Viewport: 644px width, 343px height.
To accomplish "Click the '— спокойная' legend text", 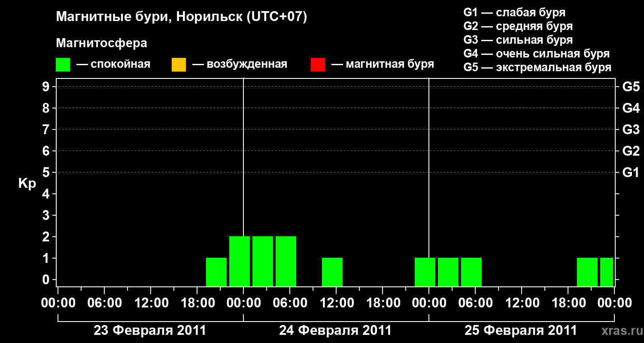I will 113,64.
